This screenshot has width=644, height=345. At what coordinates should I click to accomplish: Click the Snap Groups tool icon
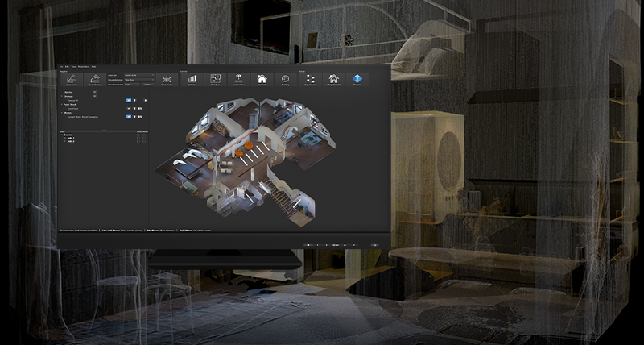tap(93, 78)
